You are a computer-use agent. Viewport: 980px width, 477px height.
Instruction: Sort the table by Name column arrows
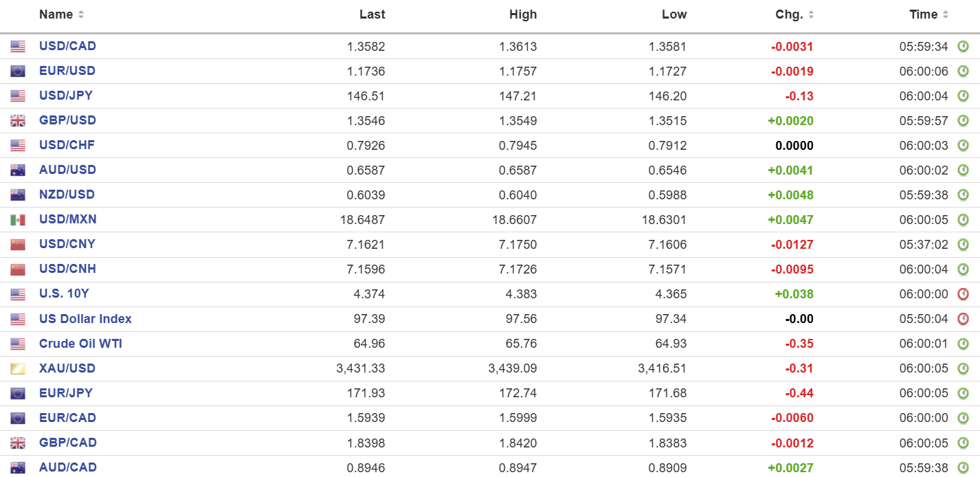coord(81,14)
